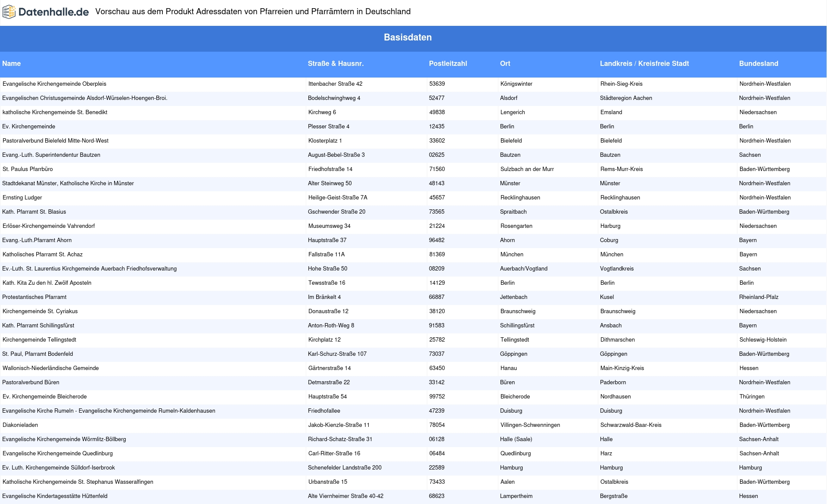Click Evangelische Kirchengemeinde Oberpleis
Viewport: 827px width, 504px height.
tap(54, 84)
